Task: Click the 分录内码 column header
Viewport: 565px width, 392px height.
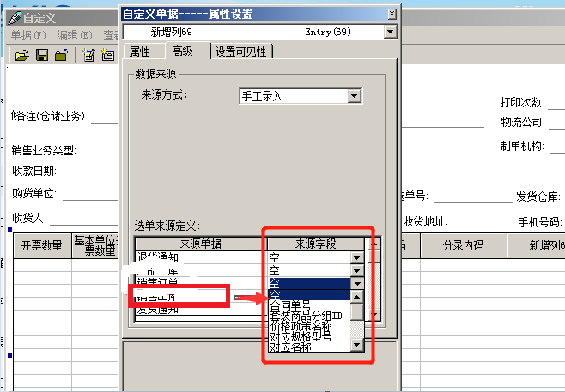Action: point(463,245)
